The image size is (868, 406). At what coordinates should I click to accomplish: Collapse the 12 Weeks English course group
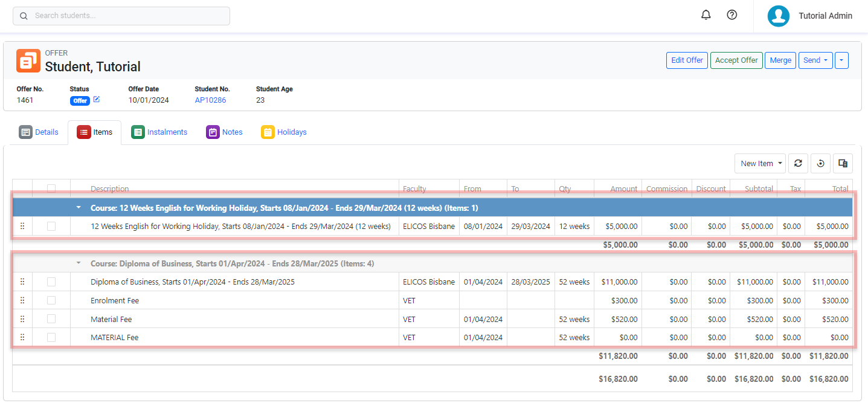(x=78, y=207)
